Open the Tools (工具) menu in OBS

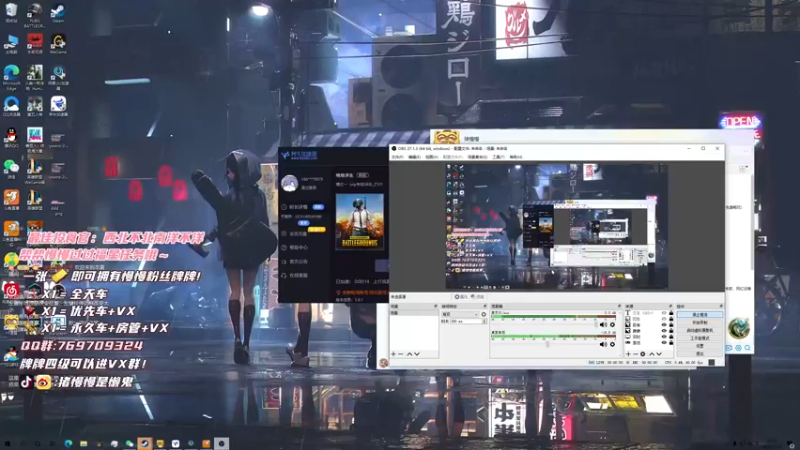click(498, 157)
